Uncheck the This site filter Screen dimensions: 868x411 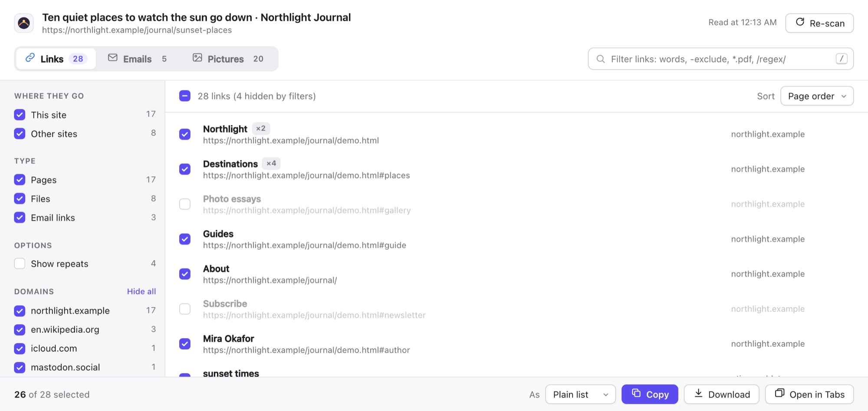(20, 115)
